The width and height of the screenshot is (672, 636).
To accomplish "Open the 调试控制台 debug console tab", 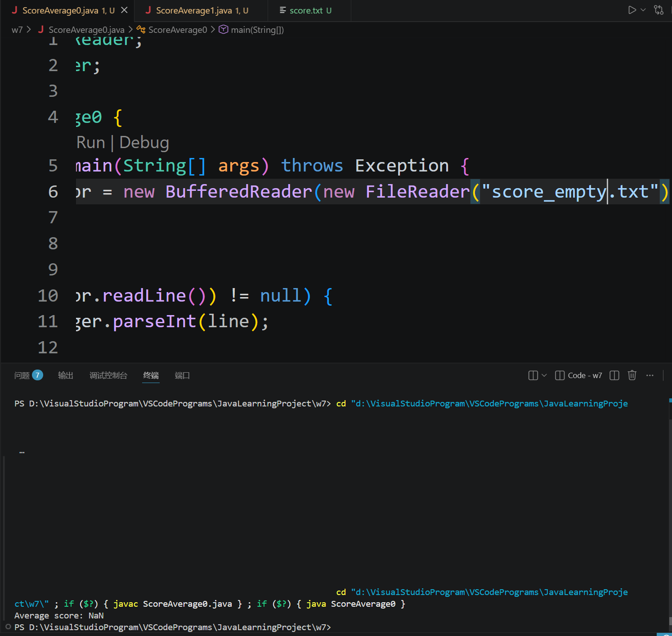I will click(108, 375).
